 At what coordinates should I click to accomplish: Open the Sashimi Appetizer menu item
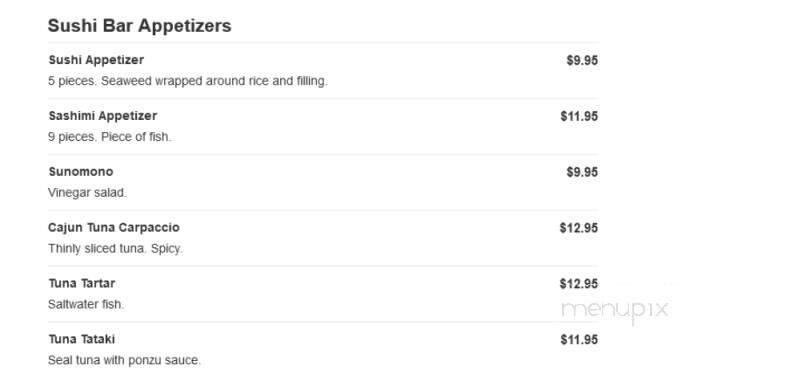[x=103, y=115]
